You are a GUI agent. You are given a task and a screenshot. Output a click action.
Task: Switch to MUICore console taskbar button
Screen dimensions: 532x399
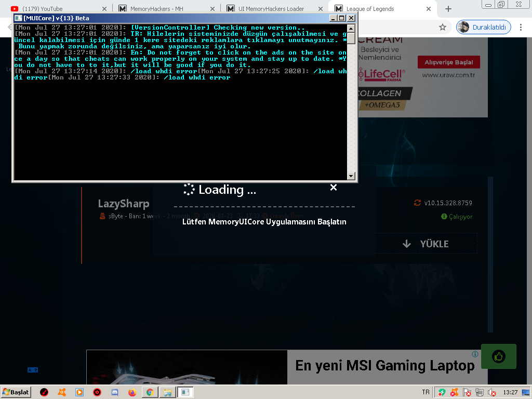[185, 392]
